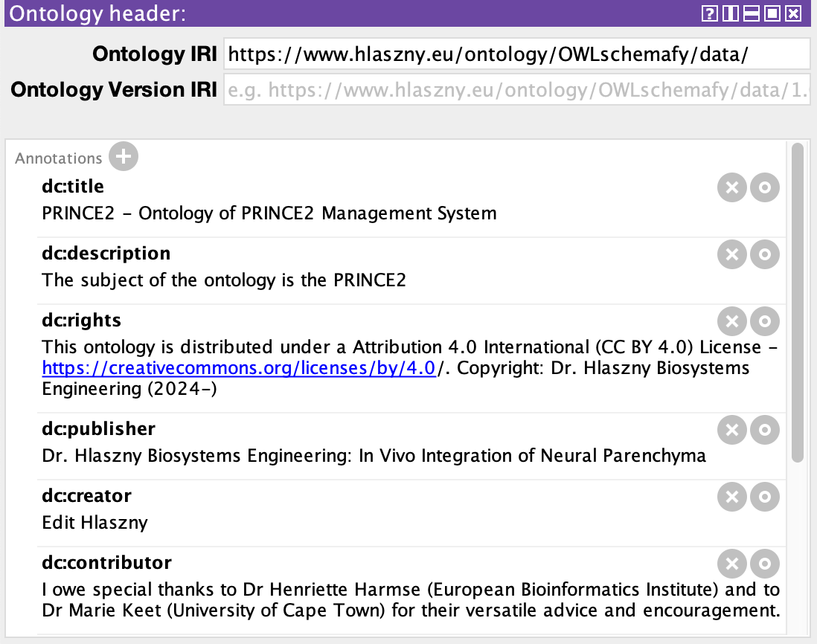Click the annotations list vertical scrollbar
The width and height of the screenshot is (817, 644).
(798, 297)
